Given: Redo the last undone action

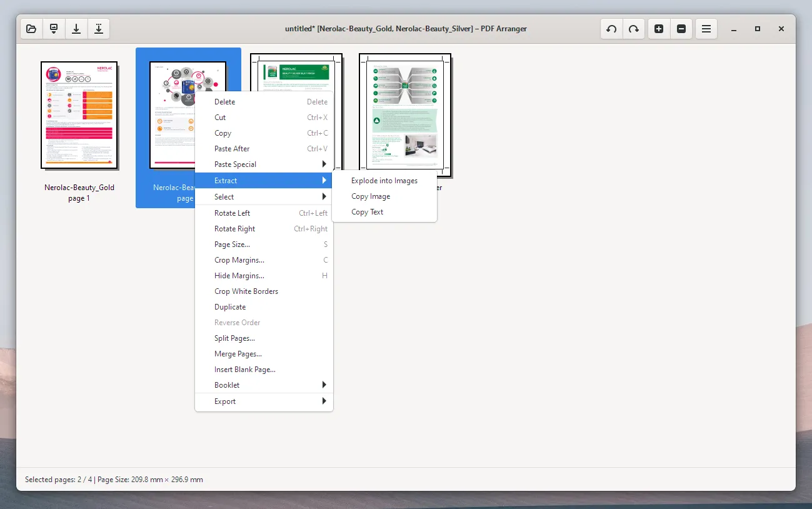Looking at the screenshot, I should click(634, 28).
